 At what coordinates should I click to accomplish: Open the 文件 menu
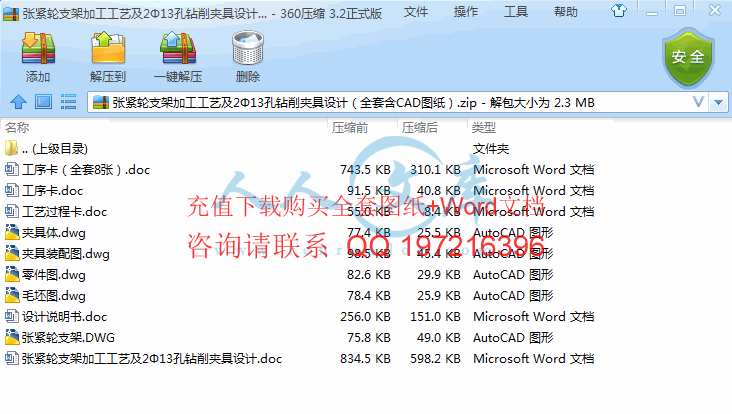[415, 12]
